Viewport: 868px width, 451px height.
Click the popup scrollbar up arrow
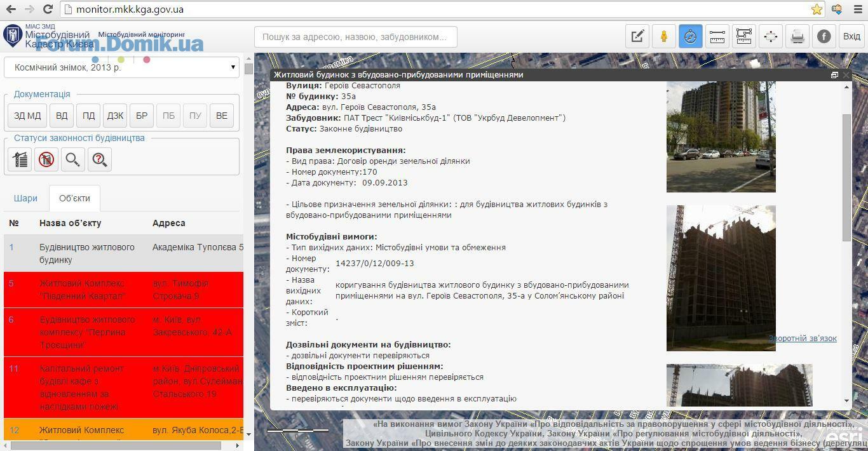847,86
